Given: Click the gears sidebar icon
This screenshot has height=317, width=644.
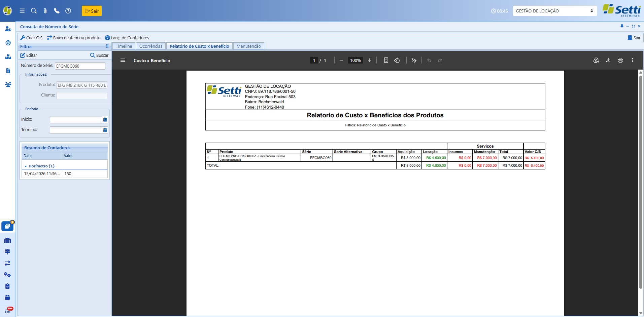Looking at the screenshot, I should tap(7, 275).
